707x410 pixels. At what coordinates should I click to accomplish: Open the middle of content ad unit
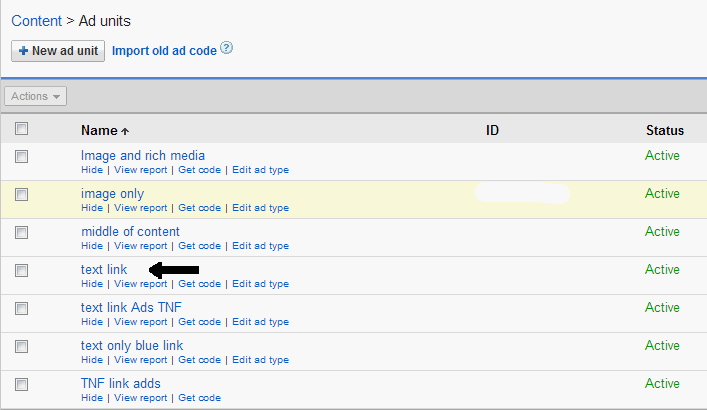tap(130, 231)
